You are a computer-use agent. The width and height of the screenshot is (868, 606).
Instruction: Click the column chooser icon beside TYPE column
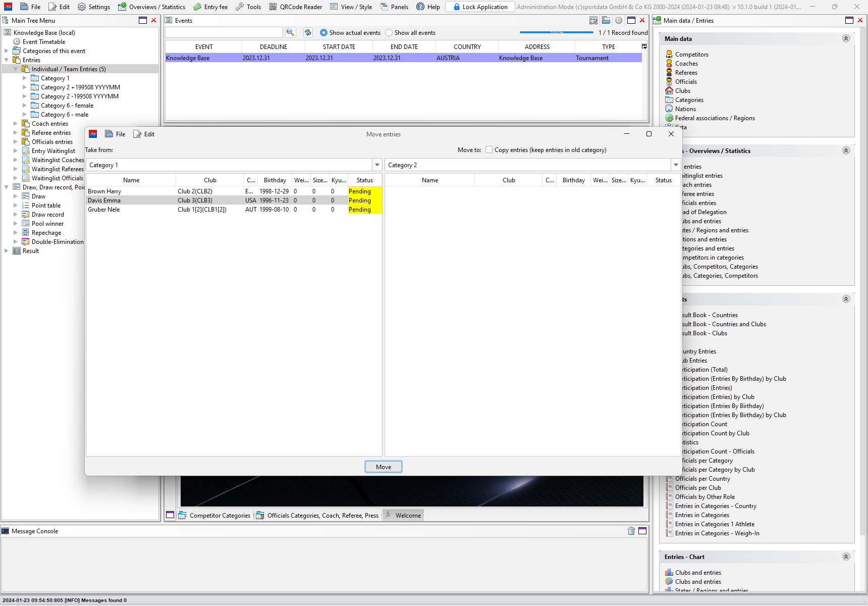pyautogui.click(x=644, y=46)
